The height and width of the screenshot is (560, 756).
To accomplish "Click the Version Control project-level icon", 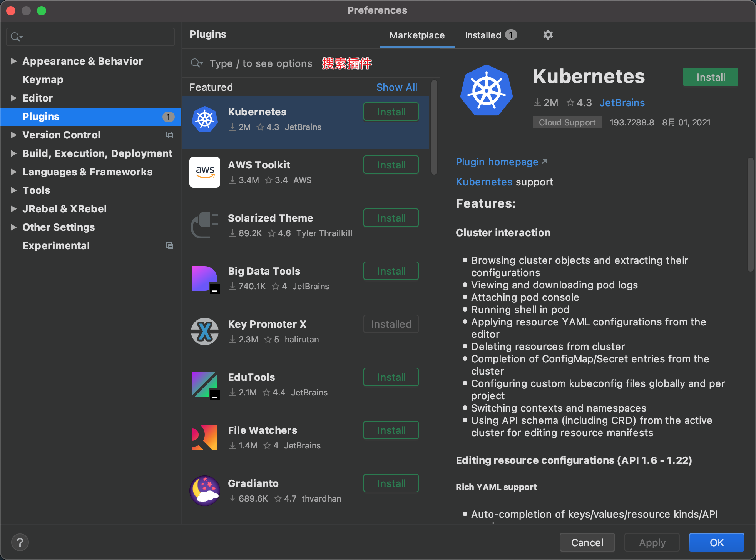I will [169, 135].
